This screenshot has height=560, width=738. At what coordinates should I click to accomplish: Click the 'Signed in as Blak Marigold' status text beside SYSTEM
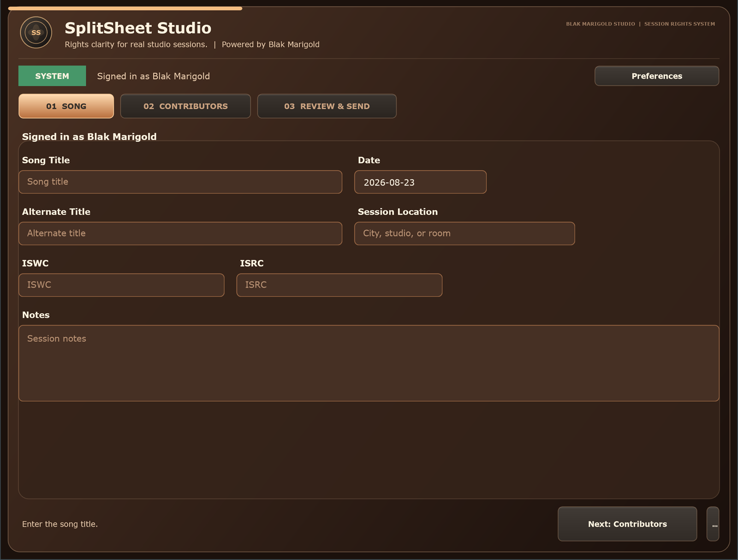click(154, 76)
